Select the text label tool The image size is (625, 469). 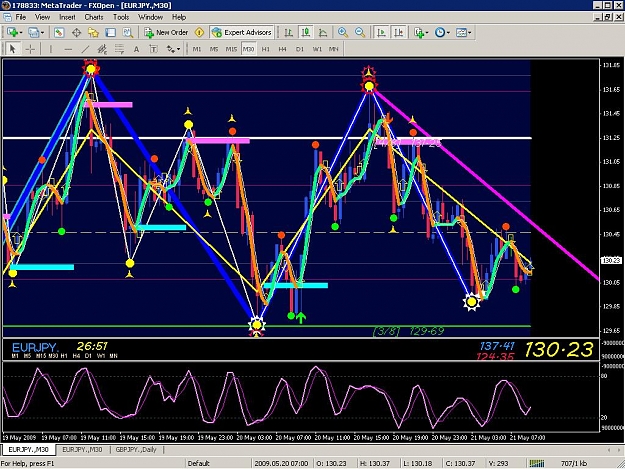[x=136, y=49]
